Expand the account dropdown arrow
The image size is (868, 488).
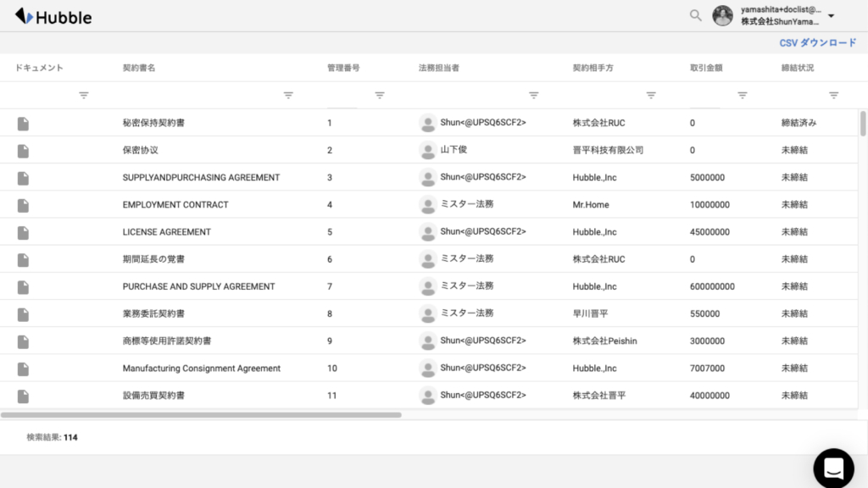[x=831, y=16]
